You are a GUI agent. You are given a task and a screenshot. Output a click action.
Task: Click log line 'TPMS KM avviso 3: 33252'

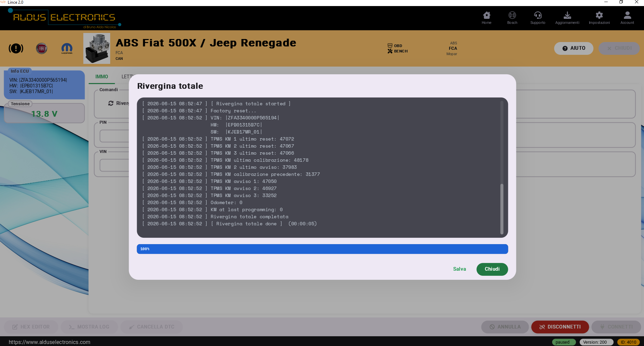click(210, 195)
